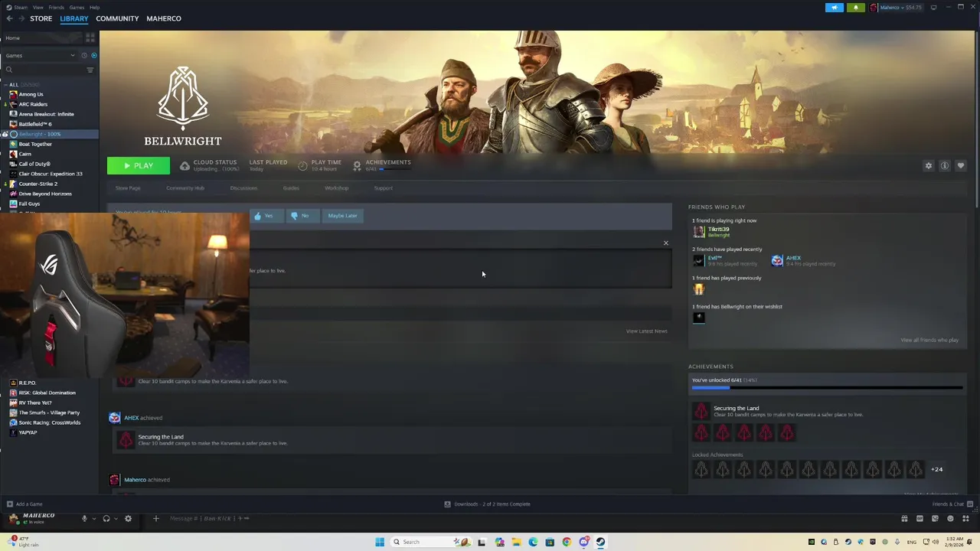The image size is (980, 551).
Task: Close the news card with X
Action: (x=665, y=243)
